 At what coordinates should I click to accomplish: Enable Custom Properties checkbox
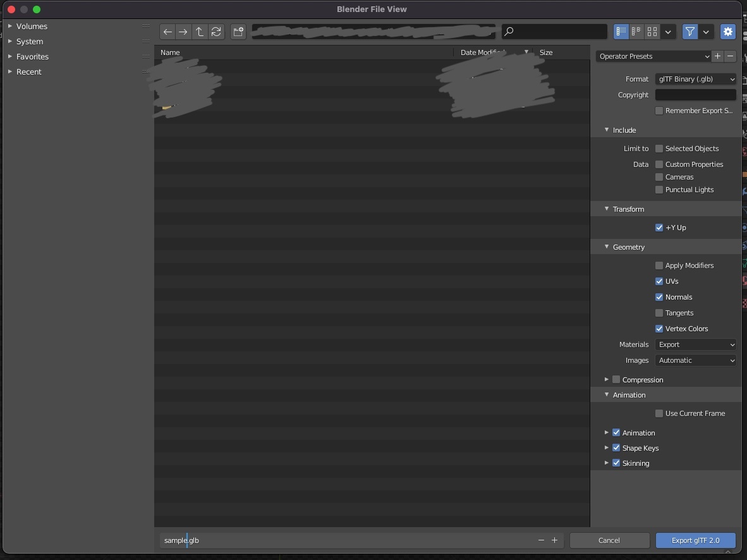coord(659,164)
